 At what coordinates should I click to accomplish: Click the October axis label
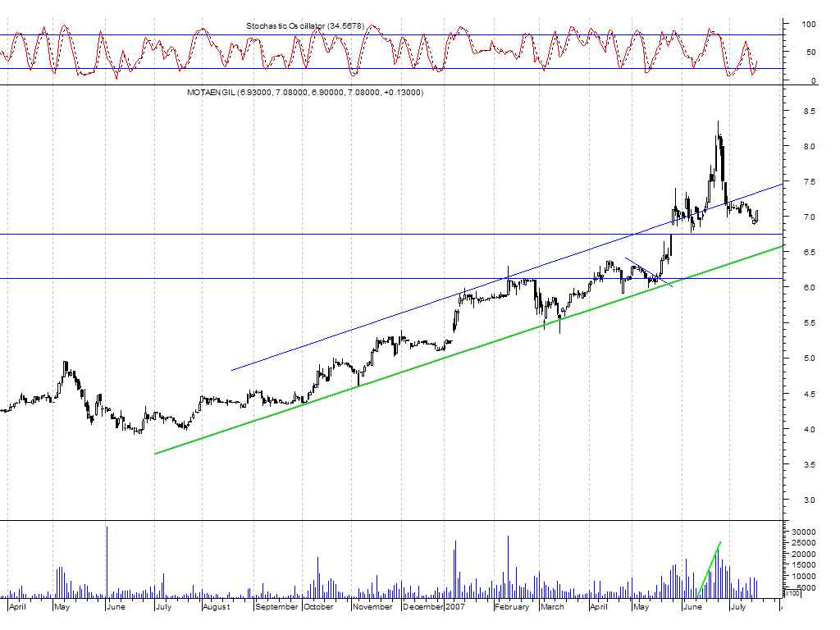click(x=319, y=607)
